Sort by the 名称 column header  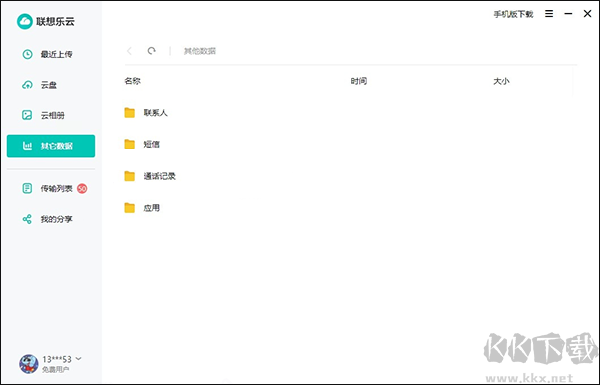(x=132, y=81)
